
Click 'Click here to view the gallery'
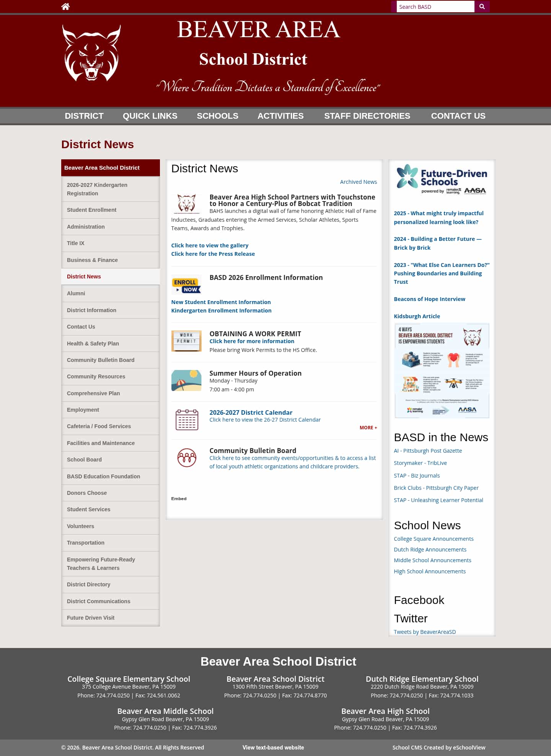point(210,245)
